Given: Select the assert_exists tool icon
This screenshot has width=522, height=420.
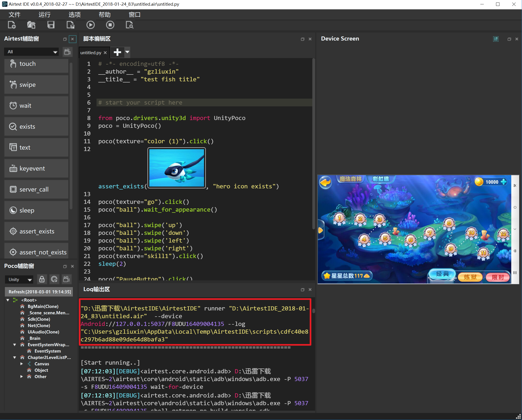Looking at the screenshot, I should click(x=13, y=231).
